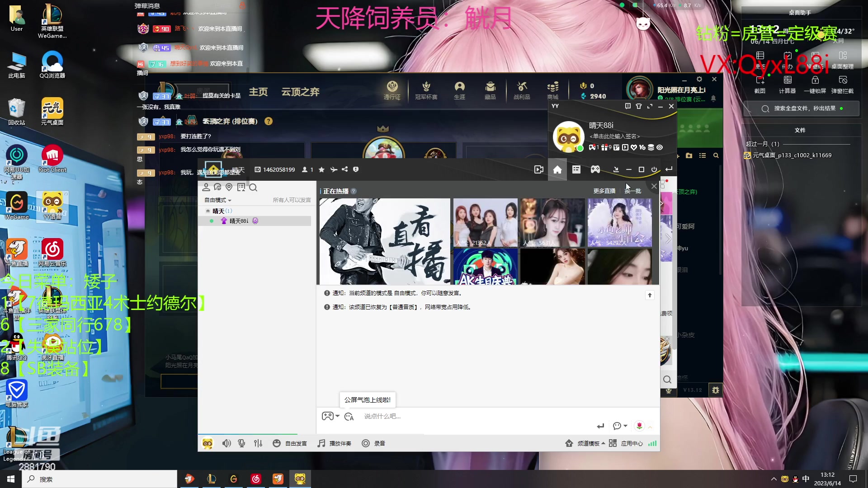Open 播放伴奏 accompaniment playback
The width and height of the screenshot is (868, 488).
pyautogui.click(x=335, y=443)
